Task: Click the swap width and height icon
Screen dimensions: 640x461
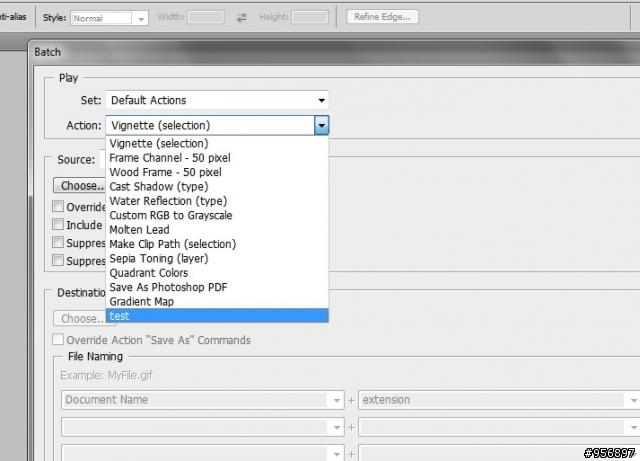Action: click(x=242, y=17)
